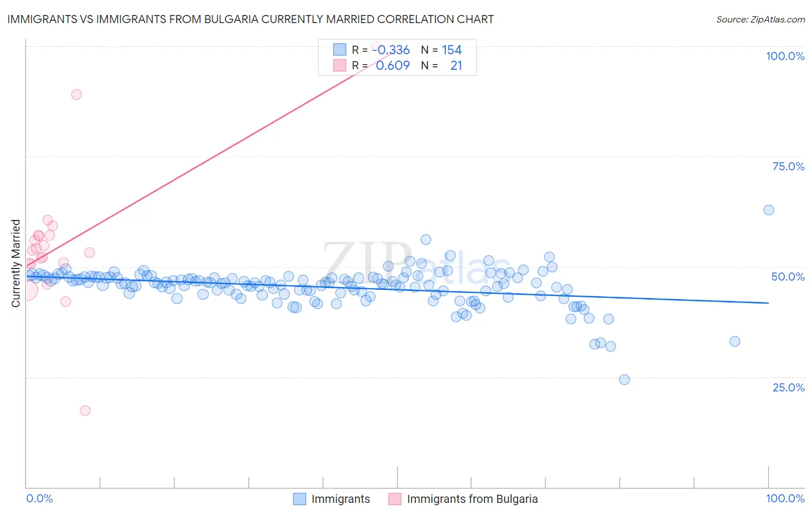Click the lowest pink data point near 17%

pos(85,410)
